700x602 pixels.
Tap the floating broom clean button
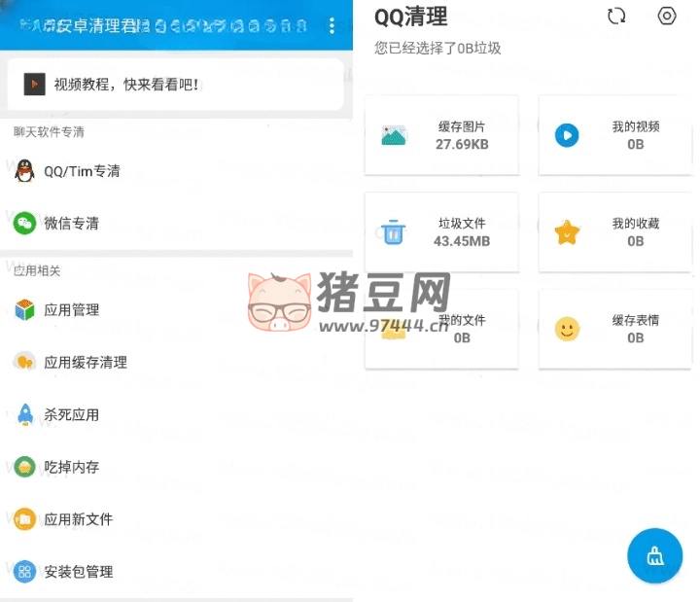coord(654,555)
